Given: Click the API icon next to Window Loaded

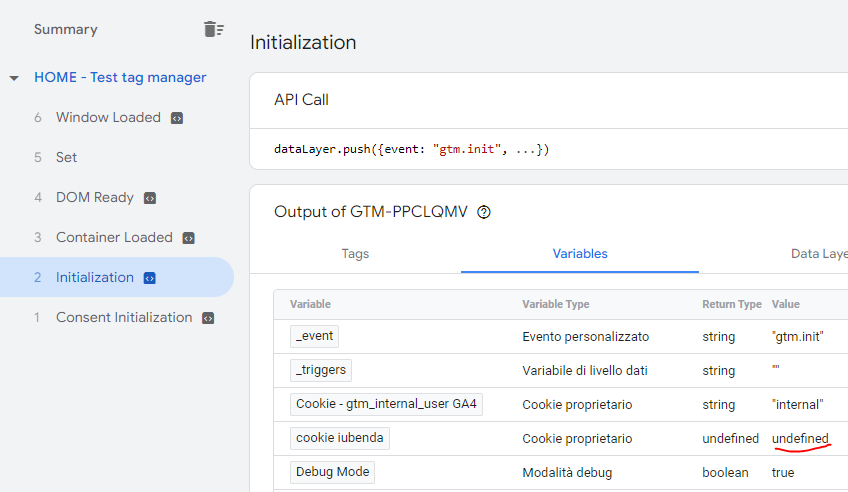Looking at the screenshot, I should pyautogui.click(x=177, y=118).
